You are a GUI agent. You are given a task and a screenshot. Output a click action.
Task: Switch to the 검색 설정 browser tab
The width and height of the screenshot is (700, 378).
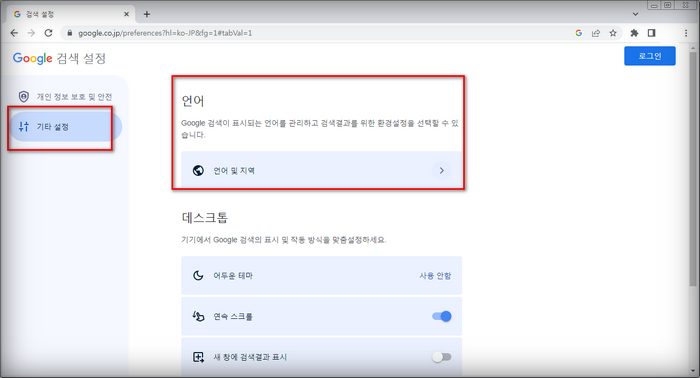point(71,14)
